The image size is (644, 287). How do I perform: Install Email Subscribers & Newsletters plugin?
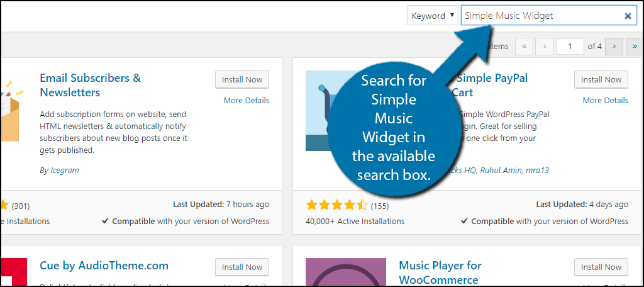pos(242,80)
